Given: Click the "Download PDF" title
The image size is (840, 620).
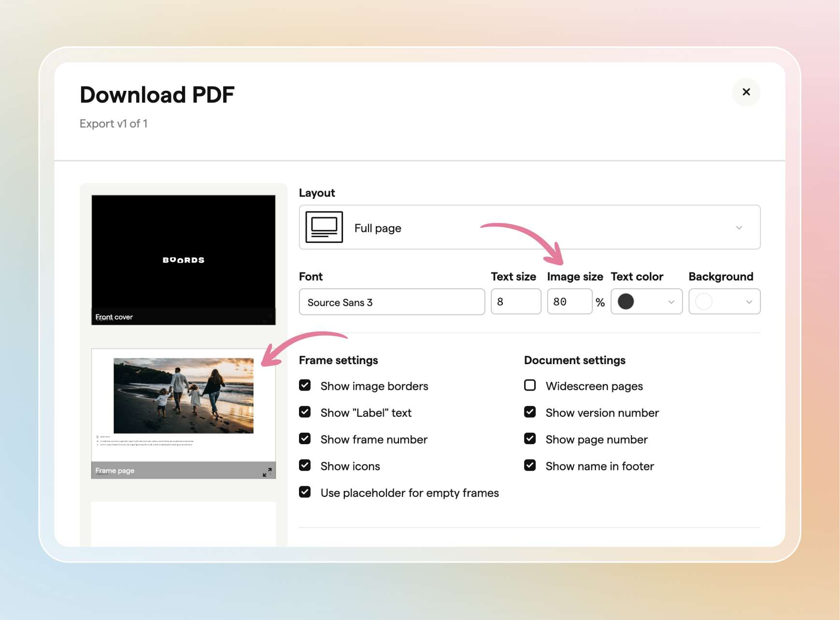Looking at the screenshot, I should coord(157,95).
